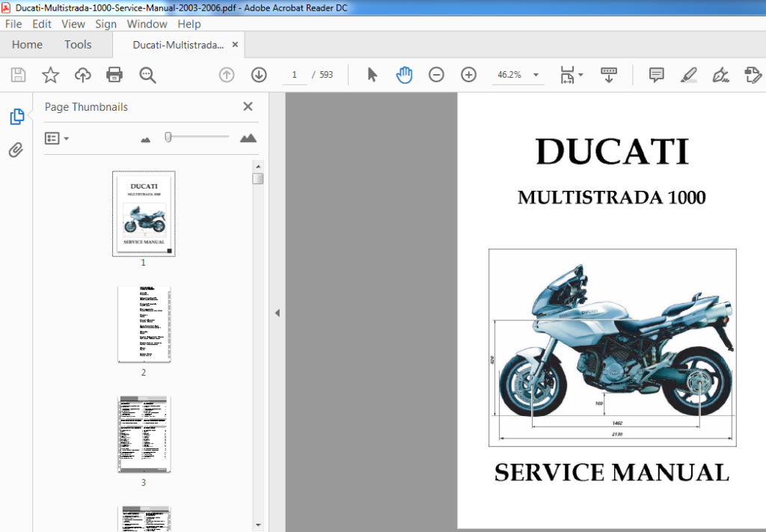Click the Fit page width icon
766x532 pixels.
tap(567, 76)
